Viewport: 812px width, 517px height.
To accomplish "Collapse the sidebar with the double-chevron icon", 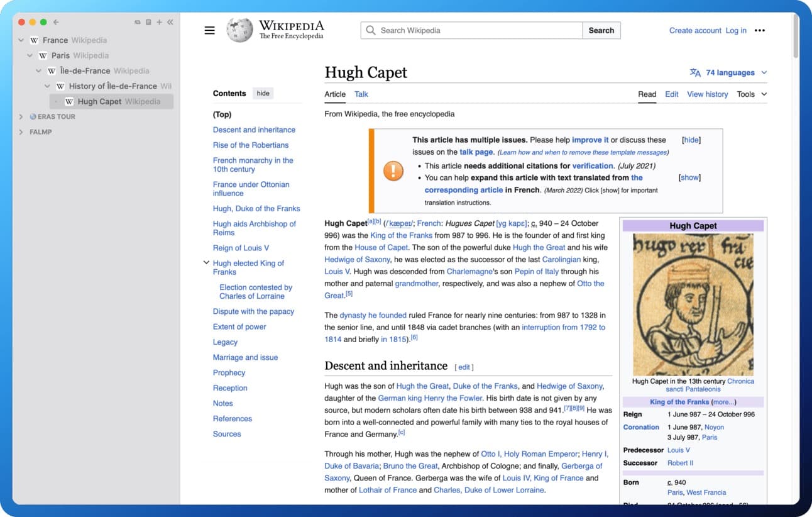I will point(169,22).
